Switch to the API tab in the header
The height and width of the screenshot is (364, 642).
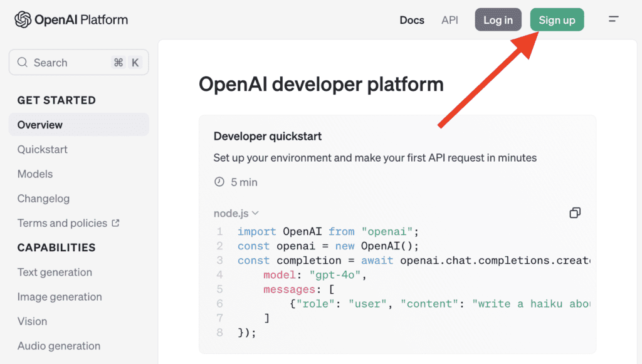tap(450, 20)
